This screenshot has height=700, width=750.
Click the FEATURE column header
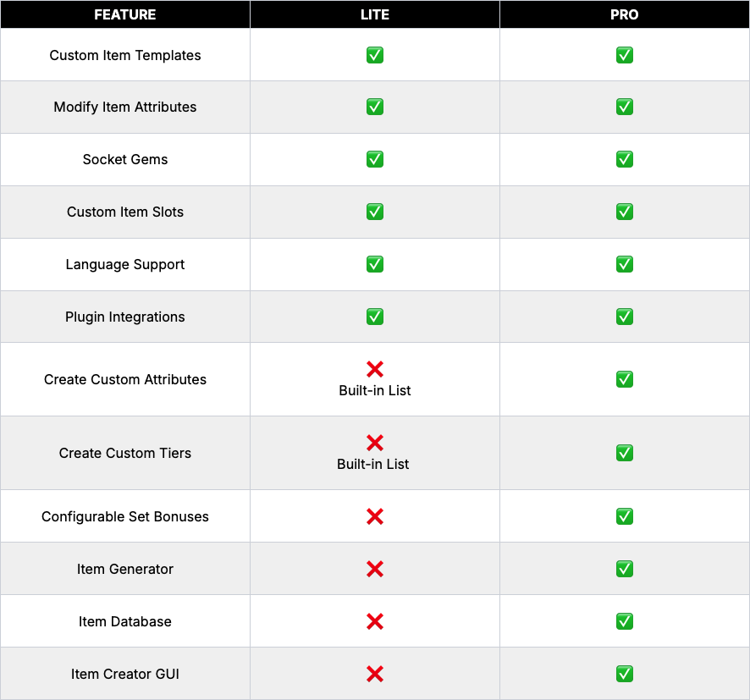point(124,14)
